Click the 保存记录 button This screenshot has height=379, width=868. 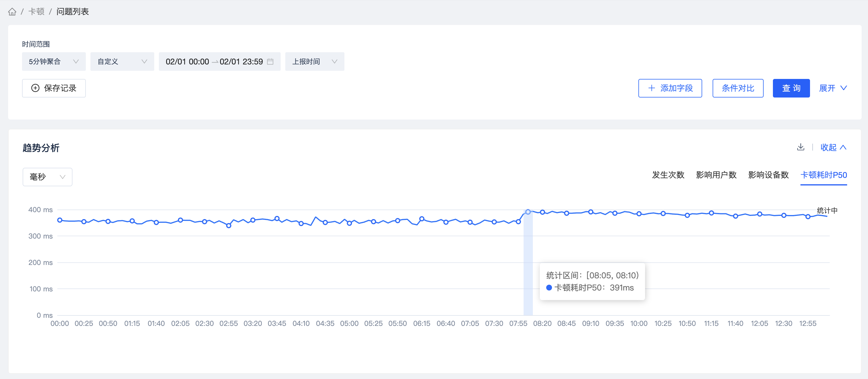[x=54, y=88]
